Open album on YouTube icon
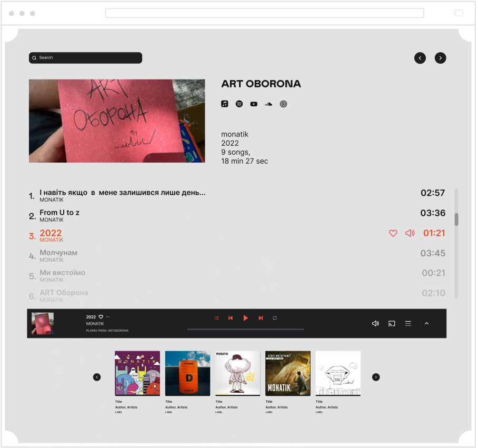 click(254, 105)
